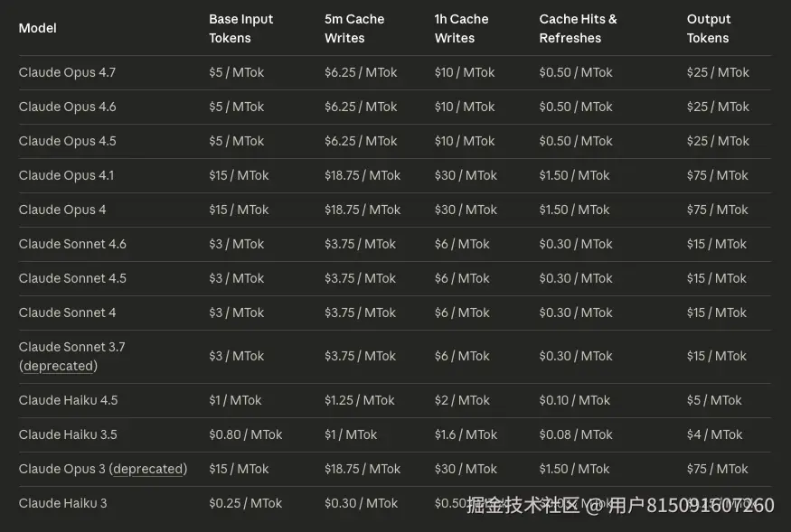The image size is (791, 532).
Task: Click the 1h Cache Writes header
Action: coord(461,28)
